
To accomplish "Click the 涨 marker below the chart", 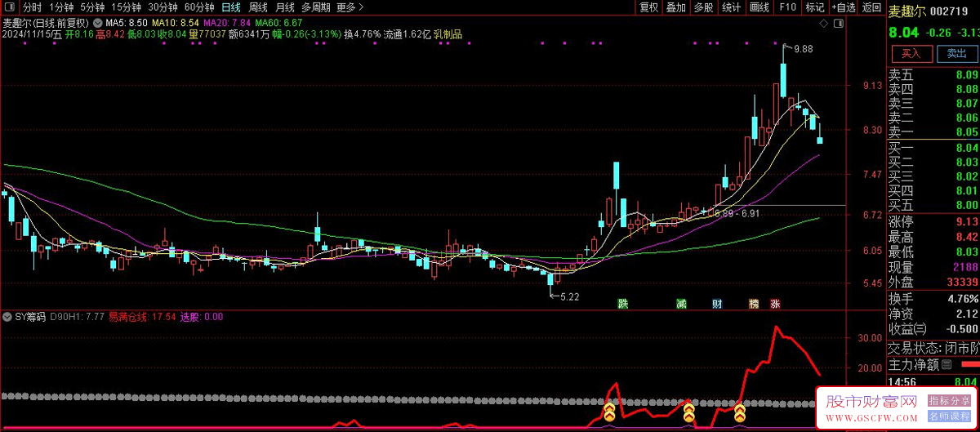I will (x=773, y=304).
